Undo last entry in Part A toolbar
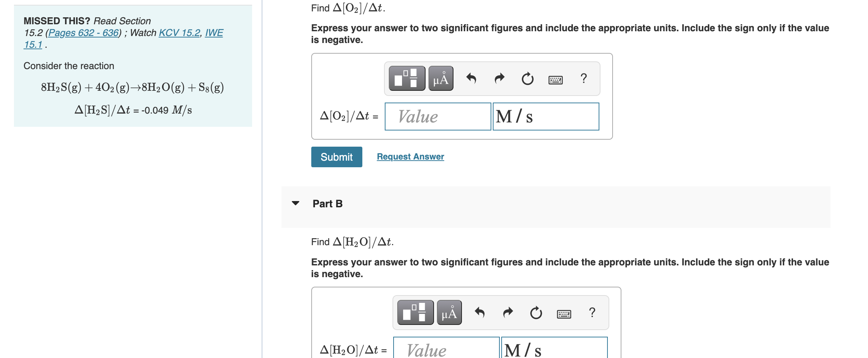 471,78
